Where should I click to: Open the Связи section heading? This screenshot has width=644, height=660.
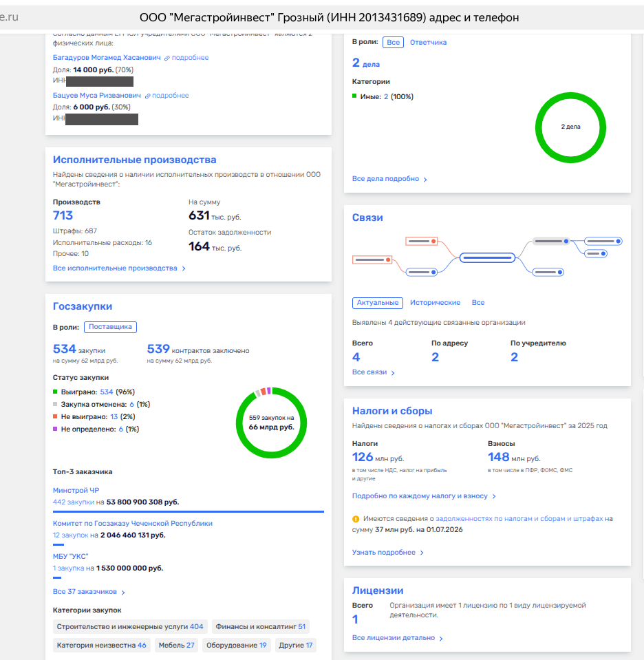point(367,217)
